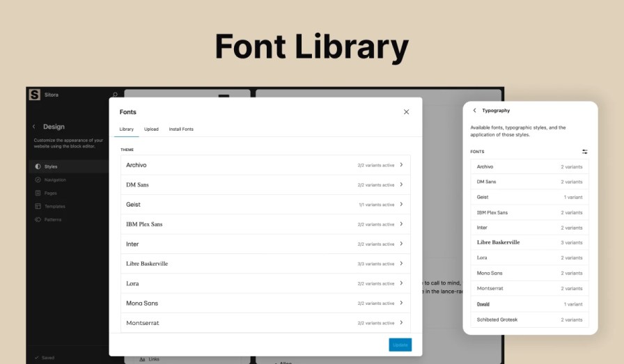Click the blue Update button
624x364 pixels.
point(400,345)
